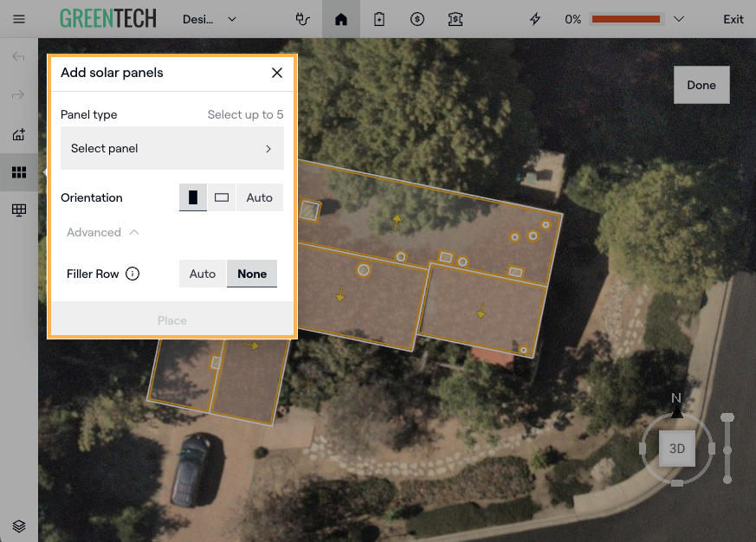This screenshot has width=756, height=542.
Task: Click the zoom slider middle handle
Action: (x=727, y=449)
